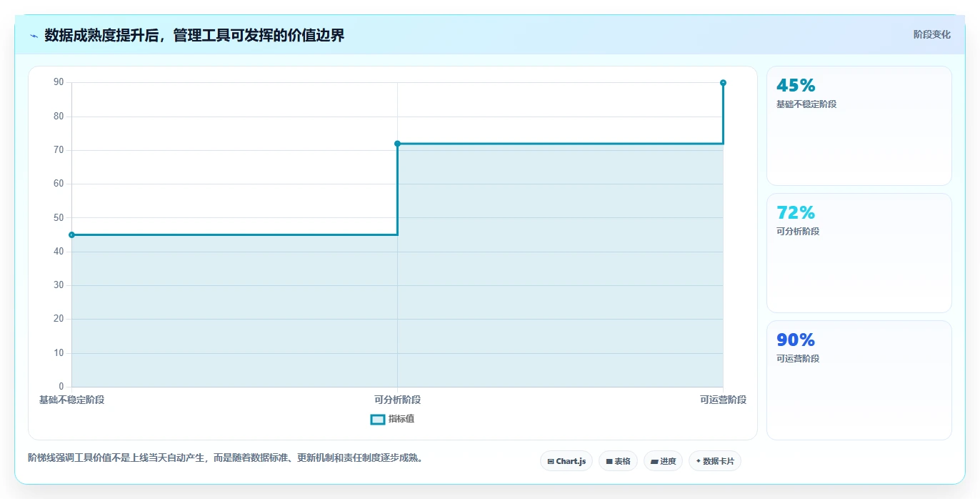Click the Chart.js tag pill
The height and width of the screenshot is (499, 980).
click(566, 461)
